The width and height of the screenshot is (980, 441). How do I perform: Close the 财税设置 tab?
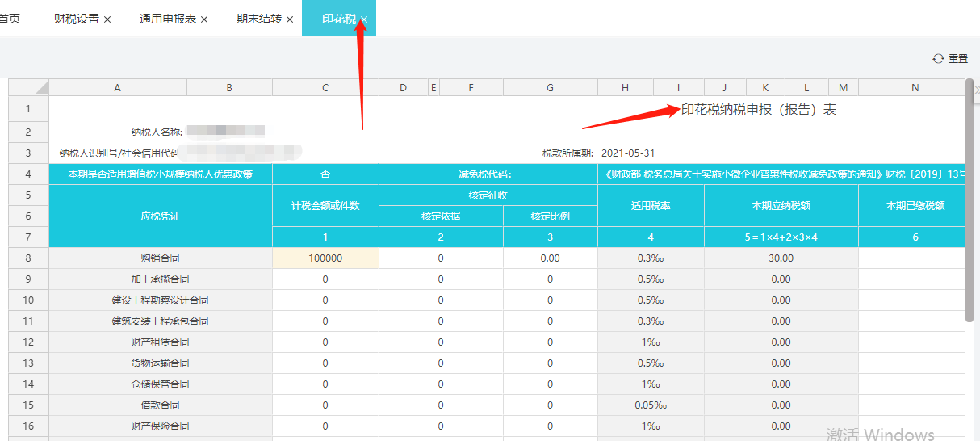pyautogui.click(x=107, y=19)
